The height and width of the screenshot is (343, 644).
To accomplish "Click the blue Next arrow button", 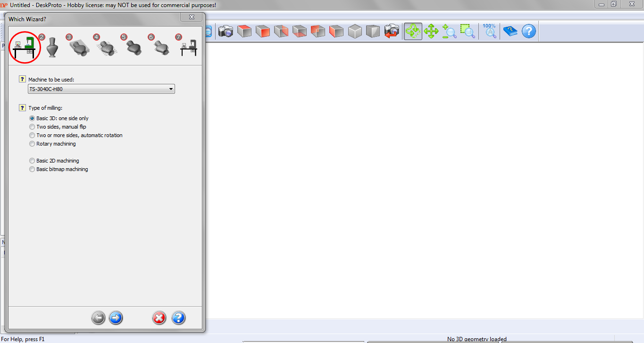I will pos(116,318).
